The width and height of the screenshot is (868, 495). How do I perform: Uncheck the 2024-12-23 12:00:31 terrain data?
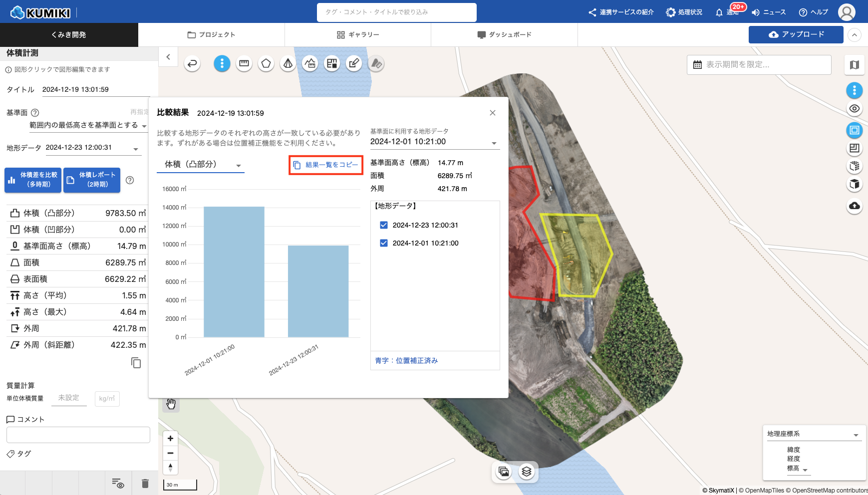coord(384,225)
